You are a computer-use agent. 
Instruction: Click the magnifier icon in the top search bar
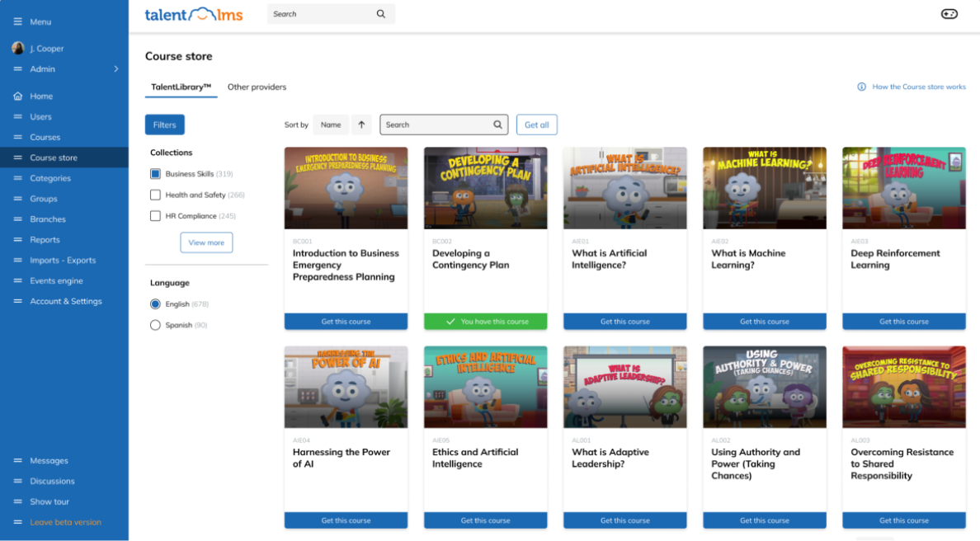point(380,14)
